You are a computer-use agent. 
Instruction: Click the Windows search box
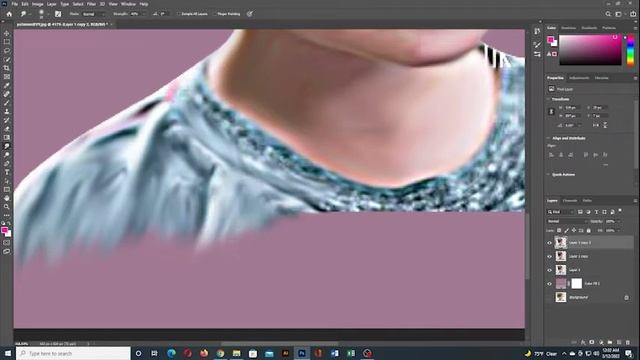[73, 353]
